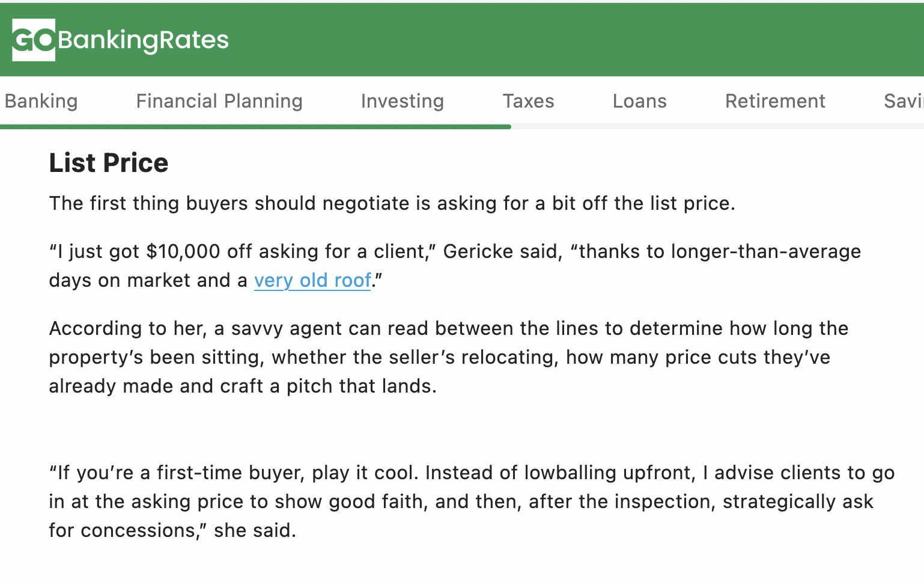The width and height of the screenshot is (924, 582).
Task: Follow the "very old roof" link
Action: [x=312, y=281]
